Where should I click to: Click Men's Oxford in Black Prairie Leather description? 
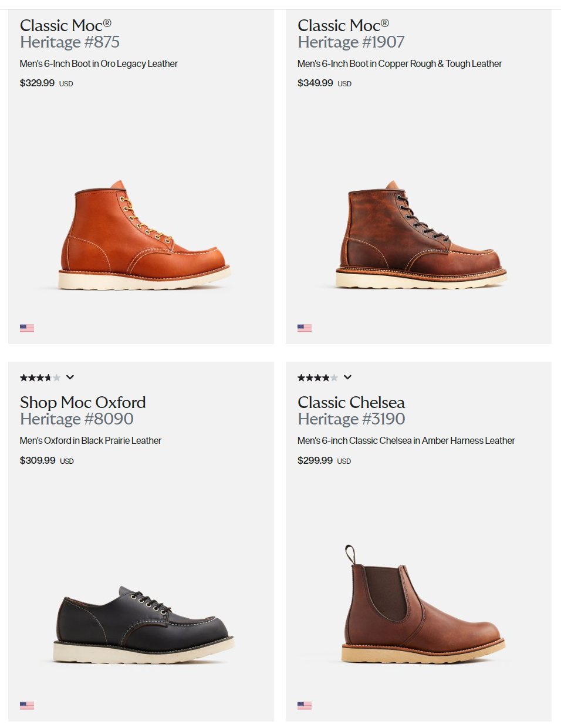pos(90,441)
